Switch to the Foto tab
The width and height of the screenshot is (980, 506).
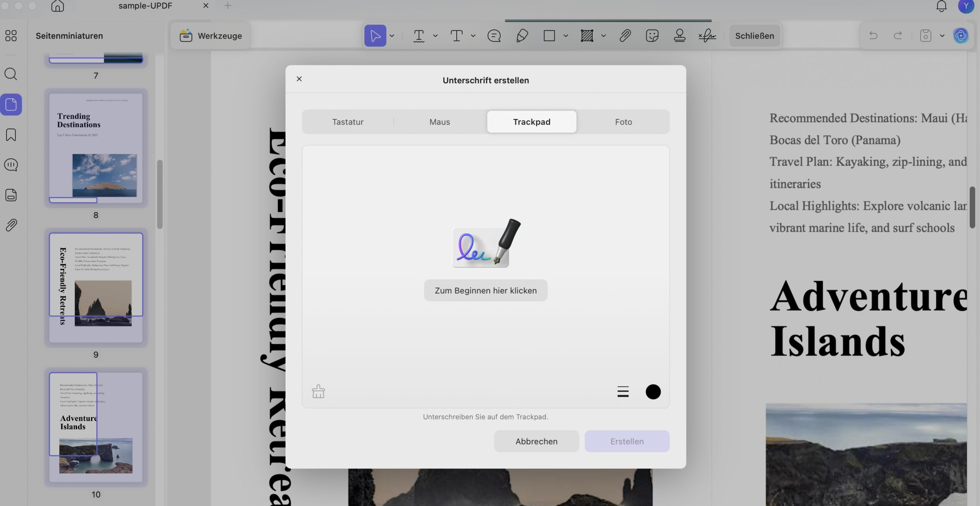pos(623,122)
